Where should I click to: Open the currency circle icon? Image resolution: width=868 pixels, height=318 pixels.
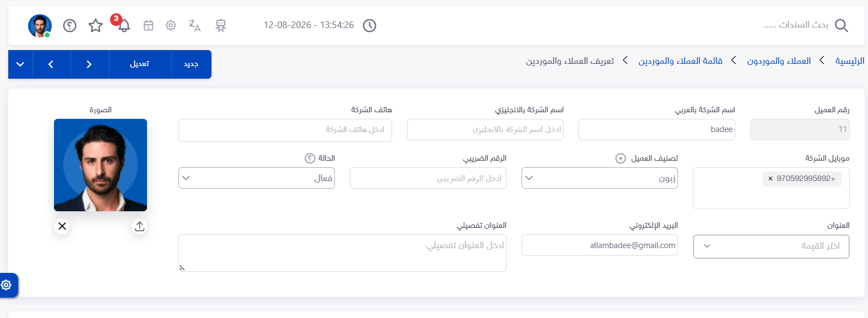coord(69,25)
